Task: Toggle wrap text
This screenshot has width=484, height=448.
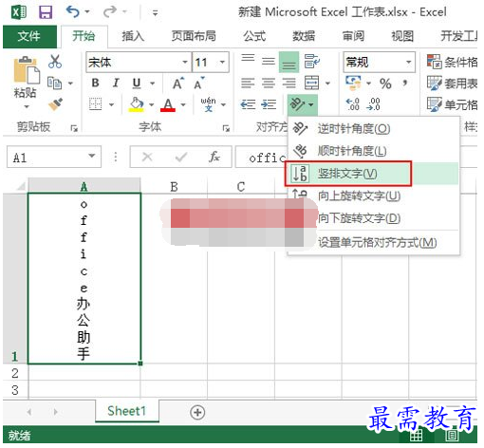Action: (x=312, y=62)
